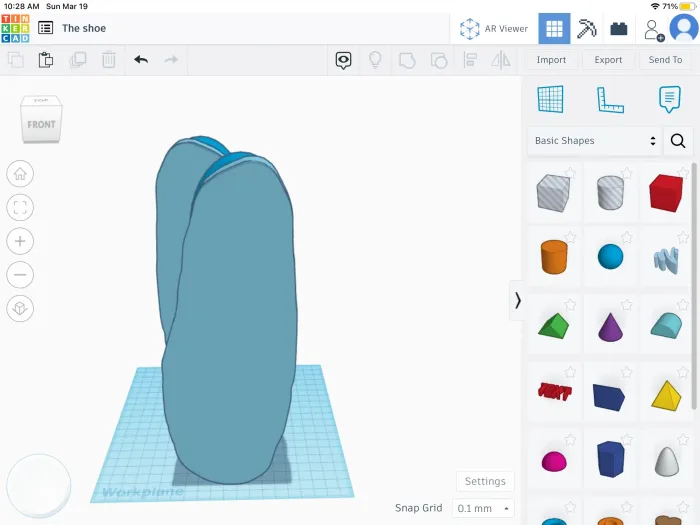Viewport: 700px width, 525px height.
Task: Open the Snap Grid 0.1 mm dropdown
Action: (483, 508)
